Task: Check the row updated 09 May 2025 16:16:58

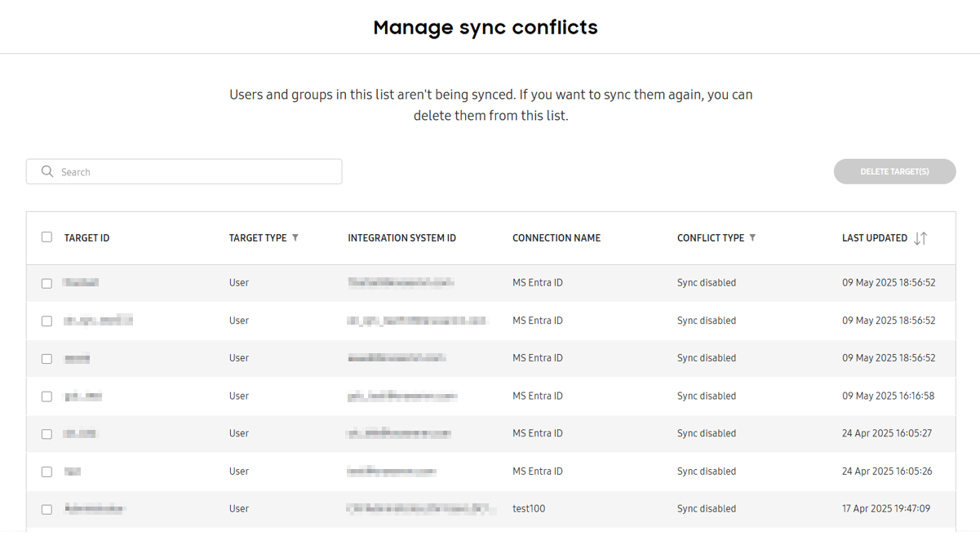Action: (x=47, y=396)
